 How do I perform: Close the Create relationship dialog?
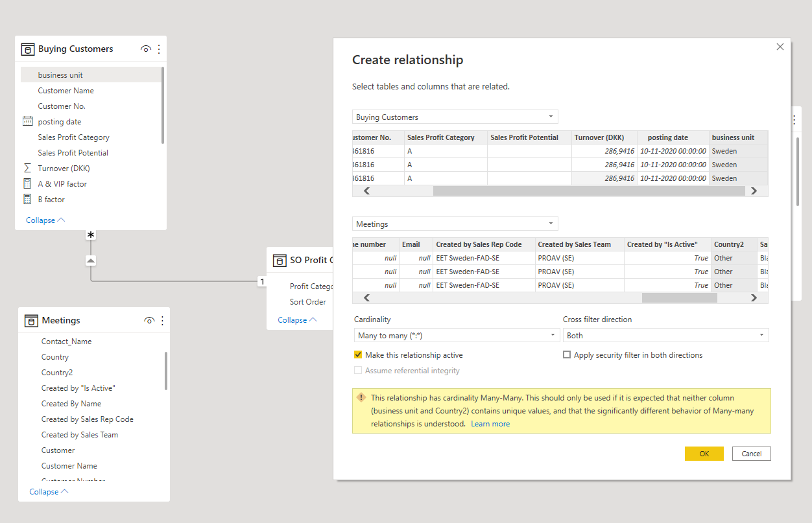click(x=780, y=47)
